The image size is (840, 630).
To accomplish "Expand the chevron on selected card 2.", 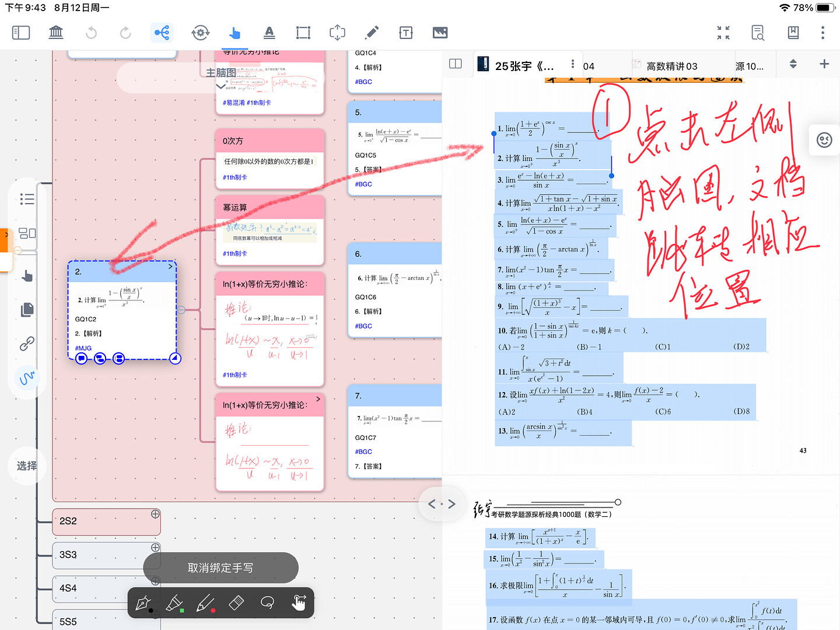I will click(170, 267).
